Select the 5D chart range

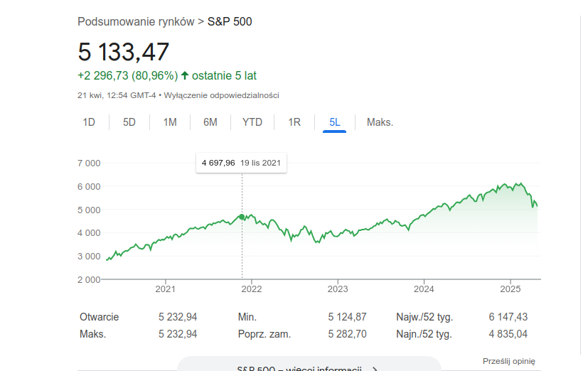coord(129,122)
